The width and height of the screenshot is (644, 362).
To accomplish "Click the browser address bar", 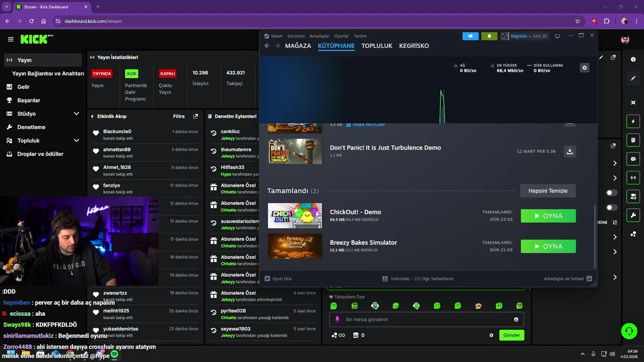I will (x=317, y=21).
